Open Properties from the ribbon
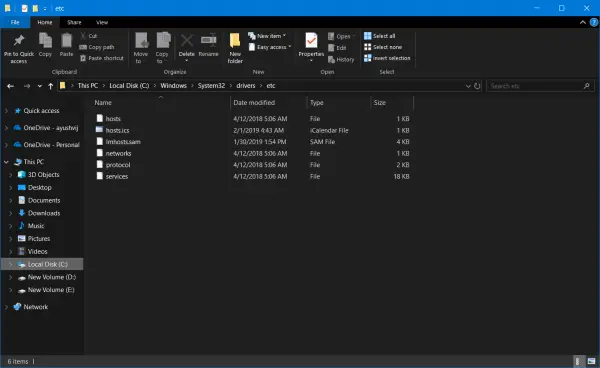Screen dimensions: 600x368 pos(311,47)
